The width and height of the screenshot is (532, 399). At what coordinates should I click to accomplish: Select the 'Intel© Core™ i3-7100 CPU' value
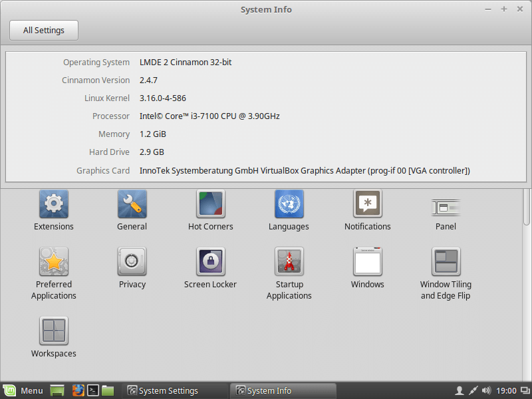click(x=209, y=116)
